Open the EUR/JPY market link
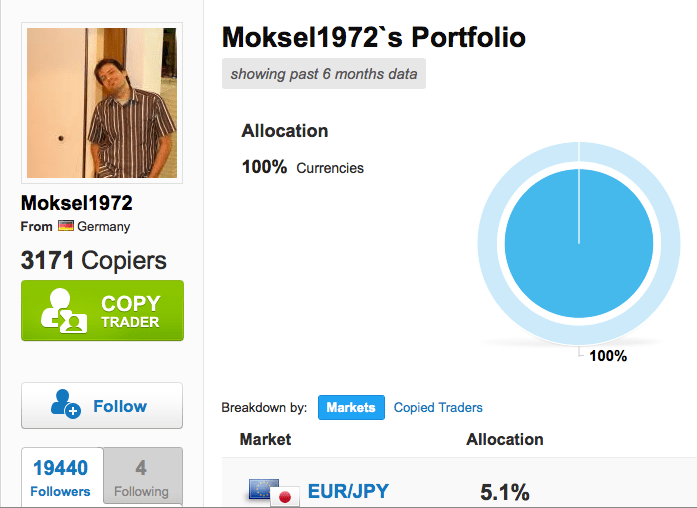Image resolution: width=697 pixels, height=508 pixels. coord(348,491)
